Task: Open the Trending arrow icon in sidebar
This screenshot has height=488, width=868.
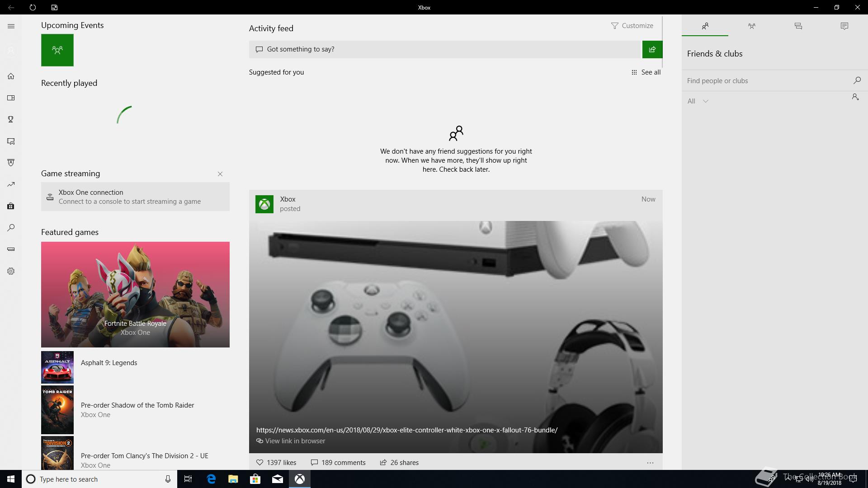Action: click(x=11, y=184)
